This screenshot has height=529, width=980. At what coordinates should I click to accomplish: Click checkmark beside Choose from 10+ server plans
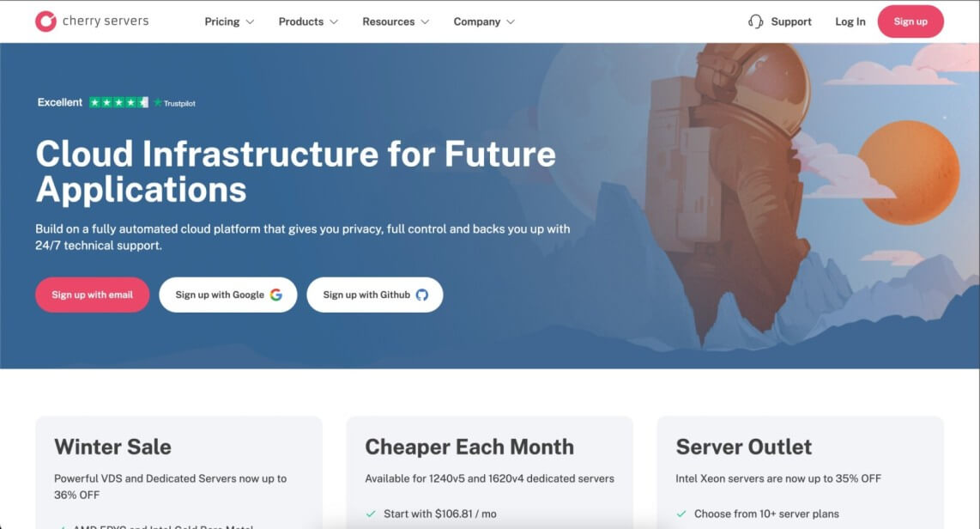coord(681,514)
